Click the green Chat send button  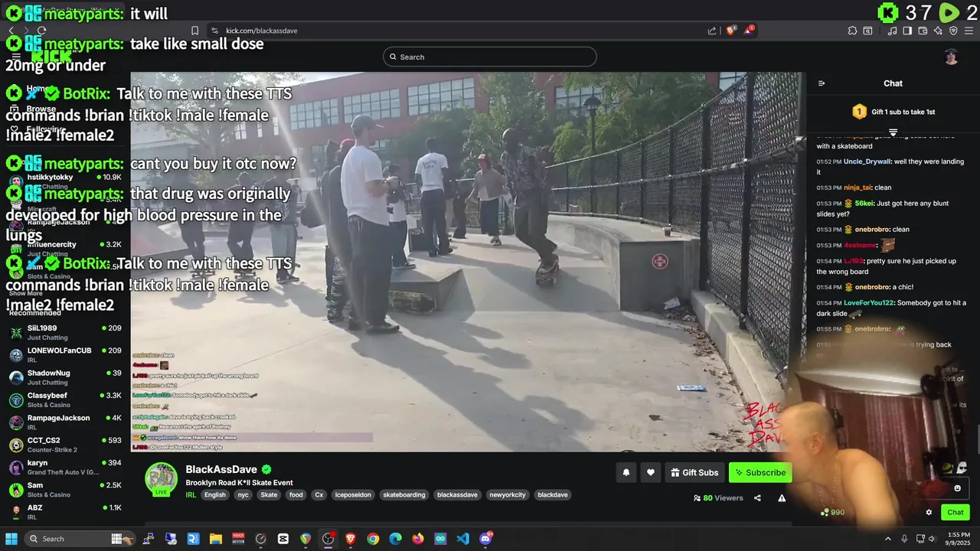pyautogui.click(x=955, y=513)
